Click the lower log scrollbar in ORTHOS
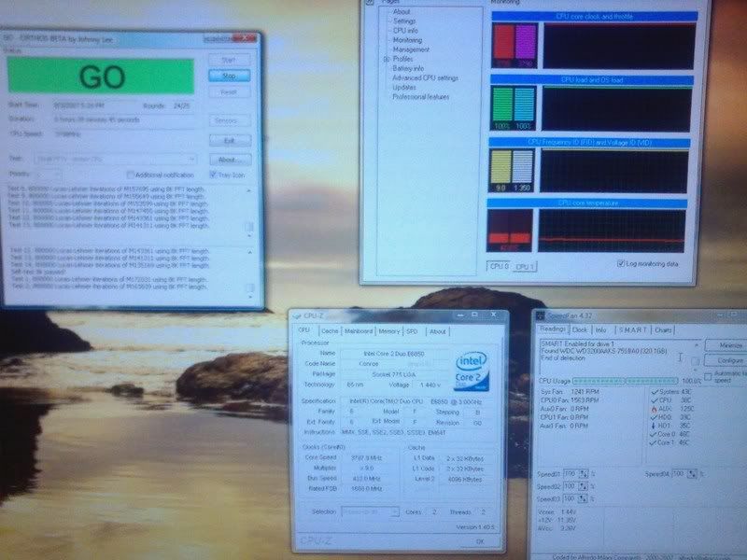The width and height of the screenshot is (747, 560). click(x=249, y=273)
